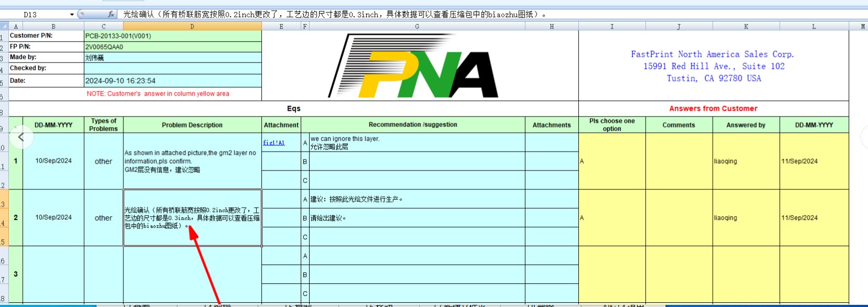Open the Name Box dropdown arrow
The image size is (868, 307).
(72, 14)
